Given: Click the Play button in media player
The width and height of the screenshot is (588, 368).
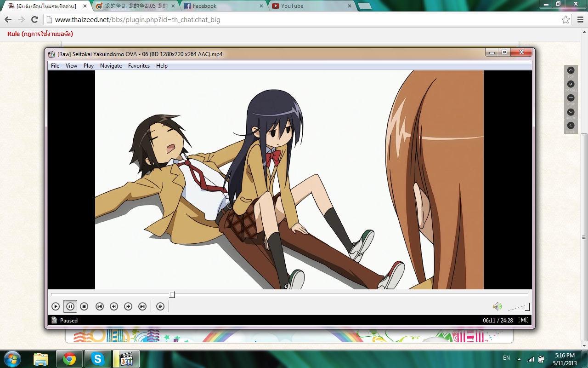Looking at the screenshot, I should pos(56,306).
